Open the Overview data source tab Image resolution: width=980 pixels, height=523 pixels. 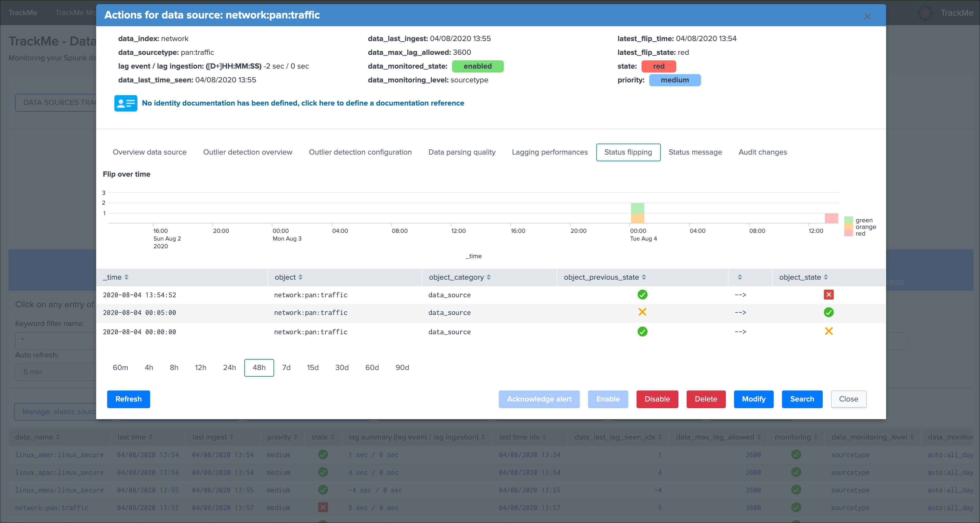tap(150, 152)
